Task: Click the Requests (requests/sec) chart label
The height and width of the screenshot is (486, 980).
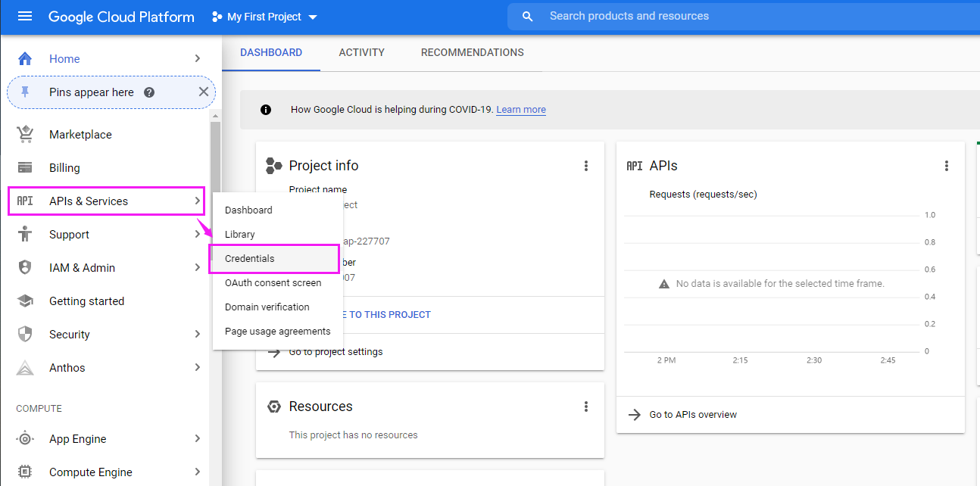Action: pos(704,195)
